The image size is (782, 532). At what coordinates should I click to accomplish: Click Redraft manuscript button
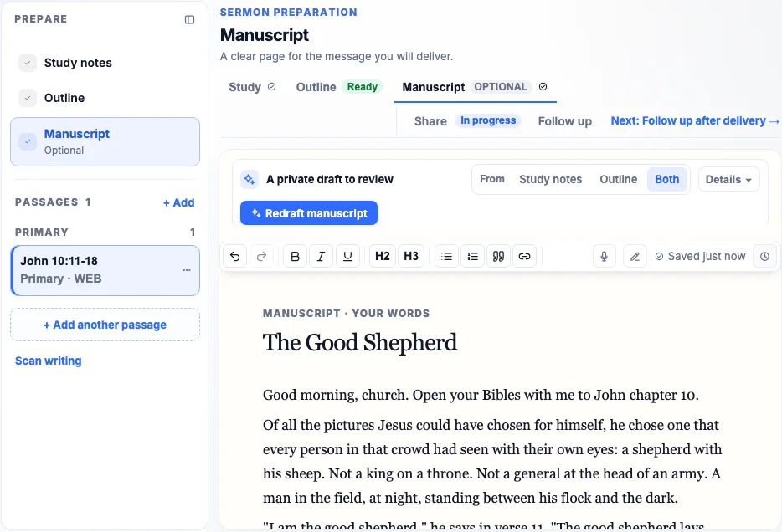pos(309,213)
